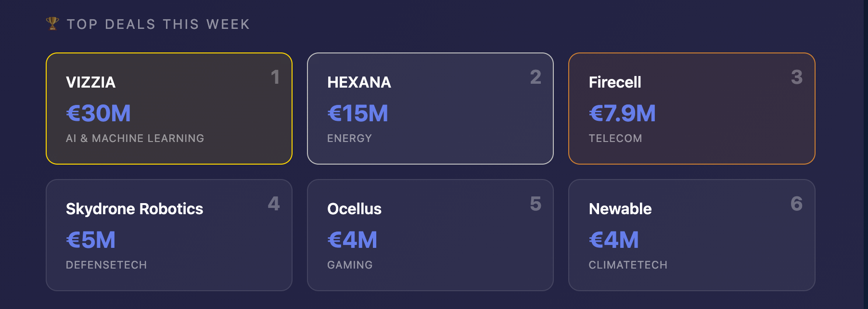Viewport: 868px width, 309px height.
Task: Click the €30M amount on VIZZIA
Action: point(98,114)
